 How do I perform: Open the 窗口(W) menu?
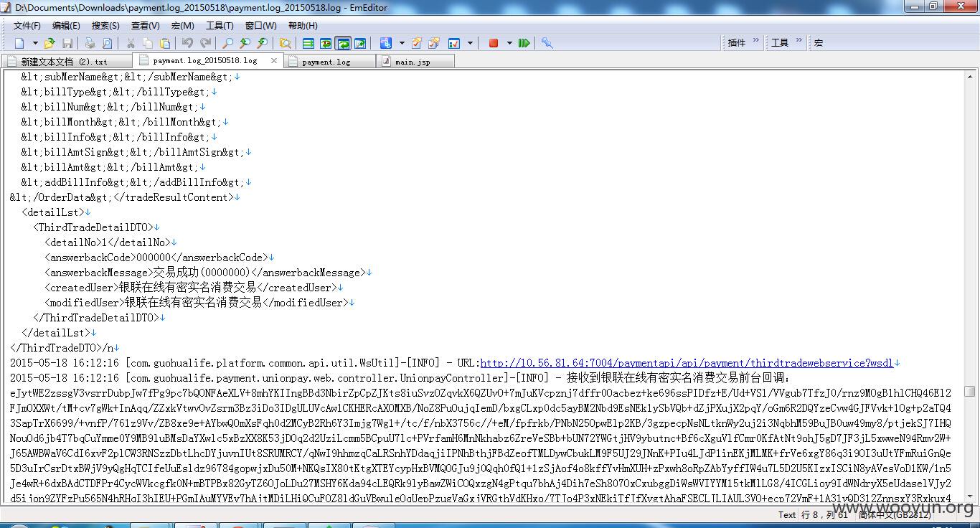(x=260, y=26)
